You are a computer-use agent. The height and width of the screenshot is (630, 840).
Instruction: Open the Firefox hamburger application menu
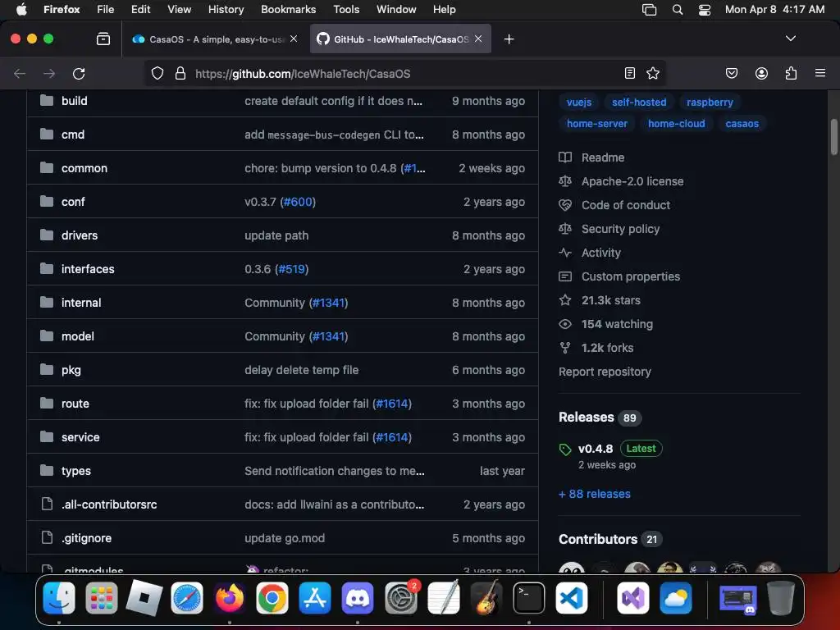tap(820, 73)
